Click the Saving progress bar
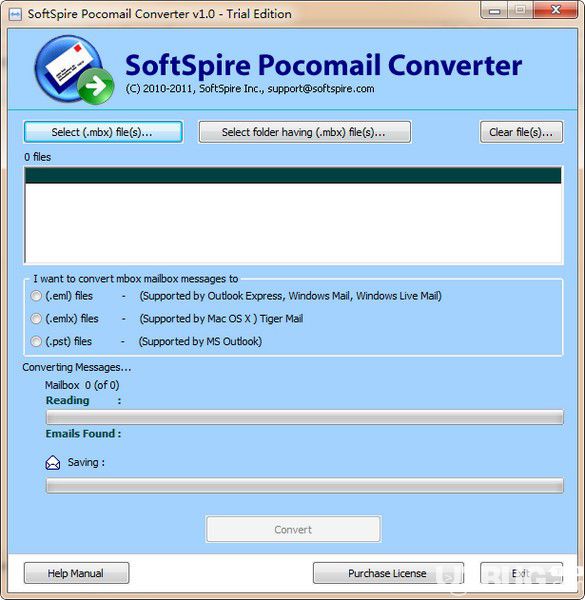585x600 pixels. 305,486
